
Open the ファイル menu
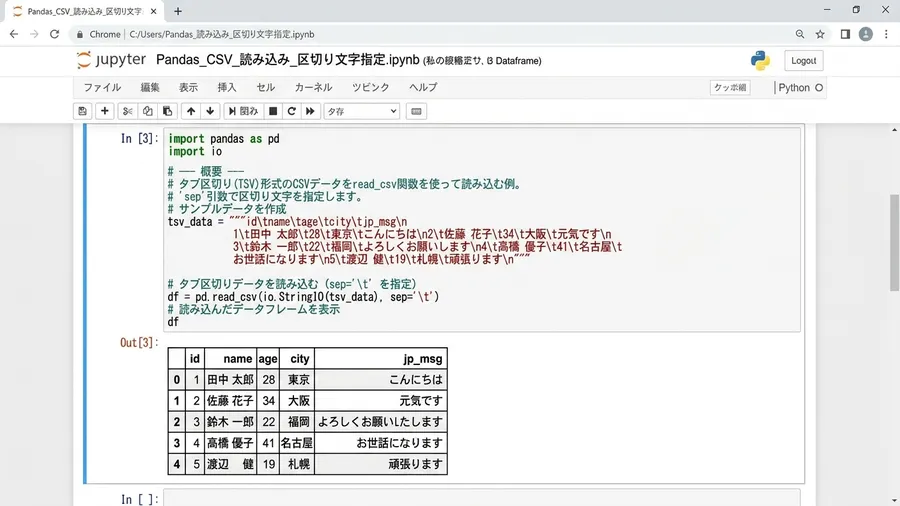click(x=102, y=87)
